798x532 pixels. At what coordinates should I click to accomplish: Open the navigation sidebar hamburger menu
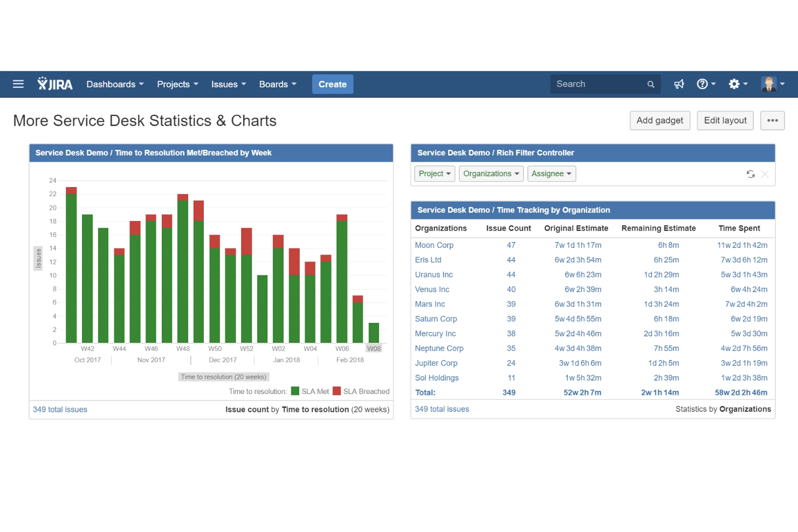[18, 84]
